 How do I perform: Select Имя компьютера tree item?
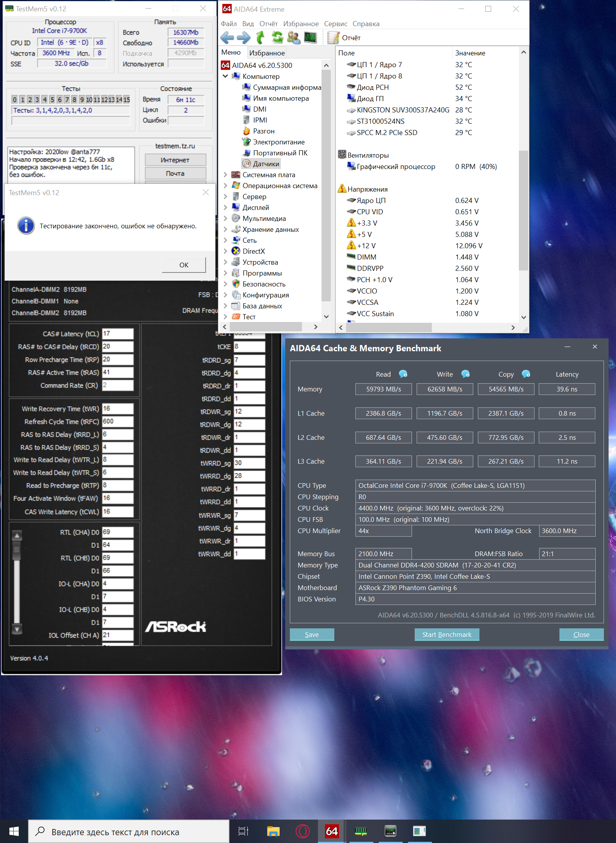point(281,98)
